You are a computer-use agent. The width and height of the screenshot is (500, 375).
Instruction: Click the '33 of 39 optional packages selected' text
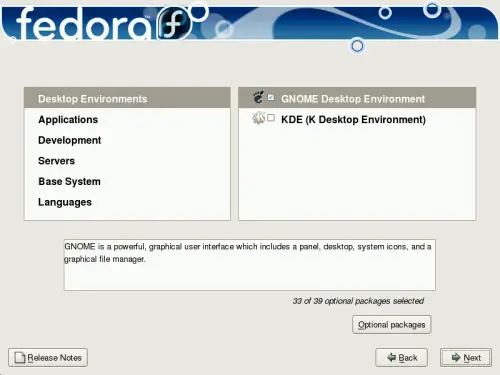358,301
